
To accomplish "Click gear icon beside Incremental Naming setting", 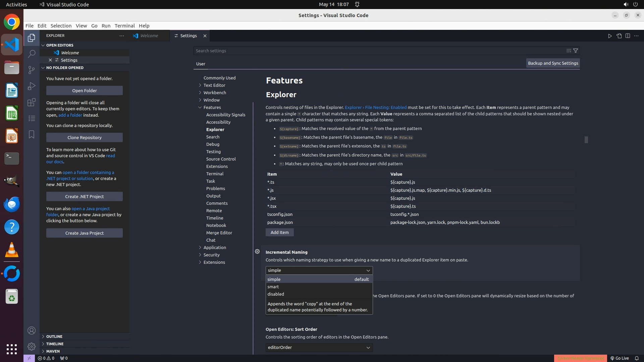I will coord(257,251).
